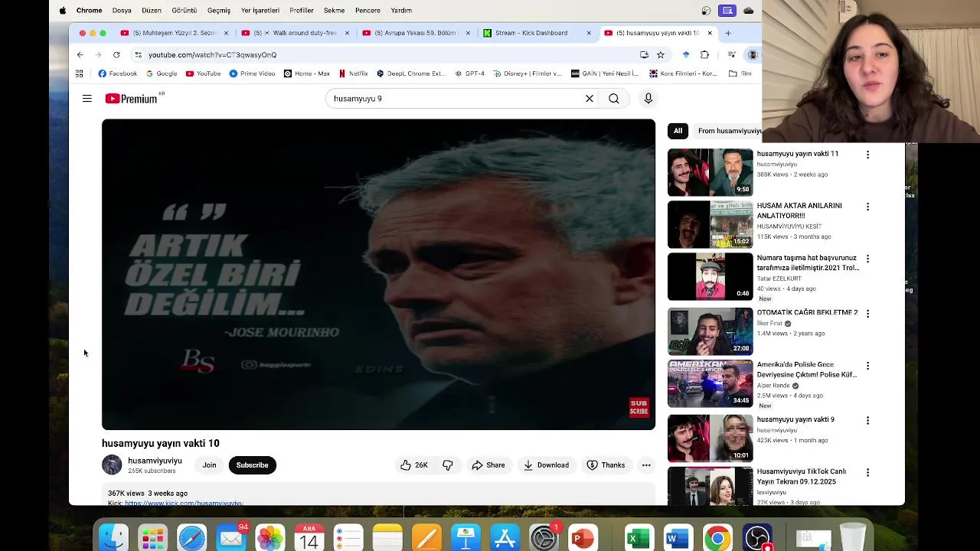Open Finder from the Dock

[113, 537]
